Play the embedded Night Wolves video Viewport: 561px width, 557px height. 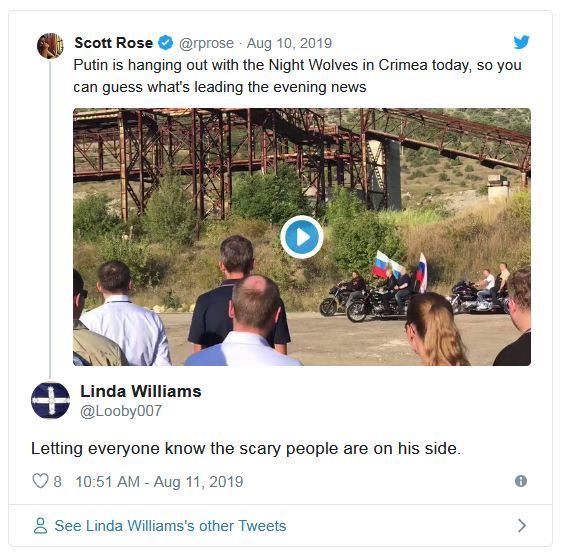[x=302, y=237]
